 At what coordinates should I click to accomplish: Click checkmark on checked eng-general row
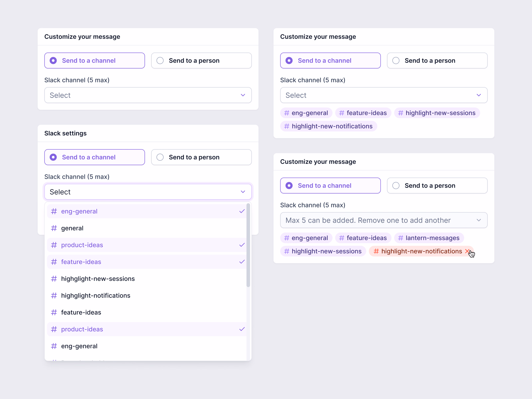tap(242, 211)
